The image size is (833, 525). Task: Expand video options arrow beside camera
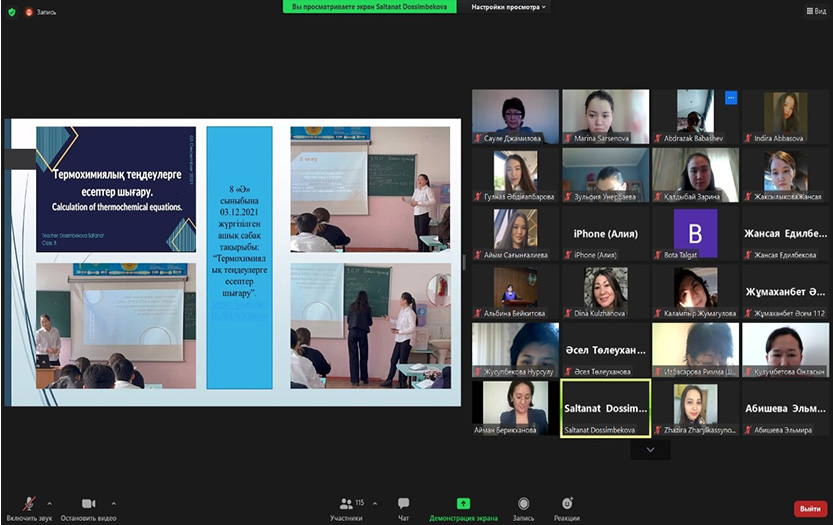pos(113,502)
